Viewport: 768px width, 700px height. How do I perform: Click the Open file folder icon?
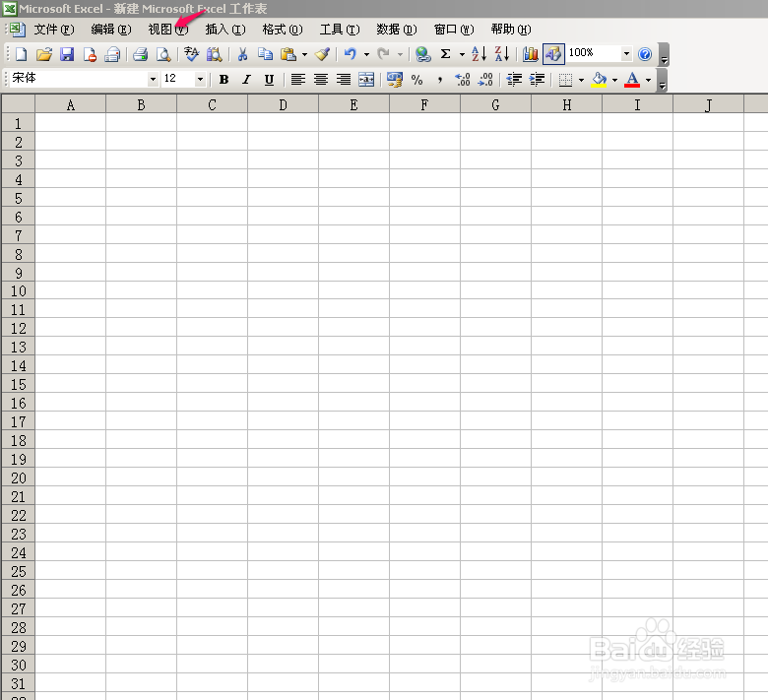click(x=44, y=54)
